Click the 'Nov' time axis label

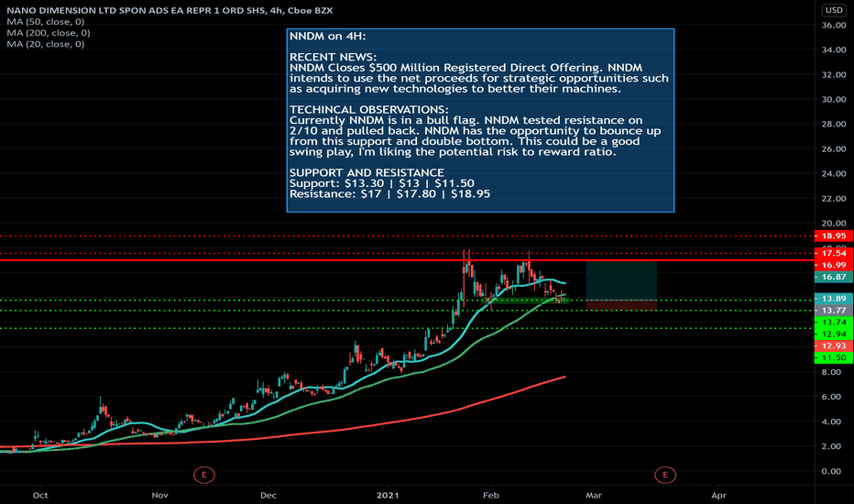coord(159,495)
